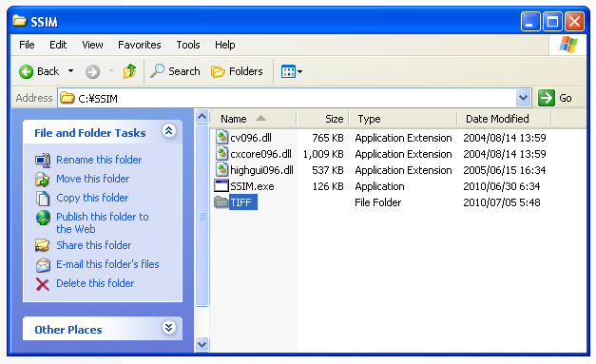Click Rename this folder
Viewport: 596px width, 364px height.
[x=99, y=160]
